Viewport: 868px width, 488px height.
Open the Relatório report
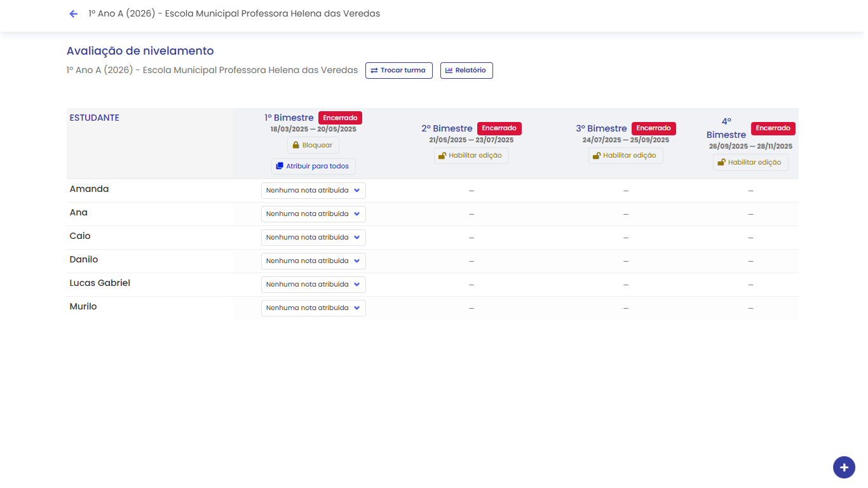pyautogui.click(x=466, y=71)
